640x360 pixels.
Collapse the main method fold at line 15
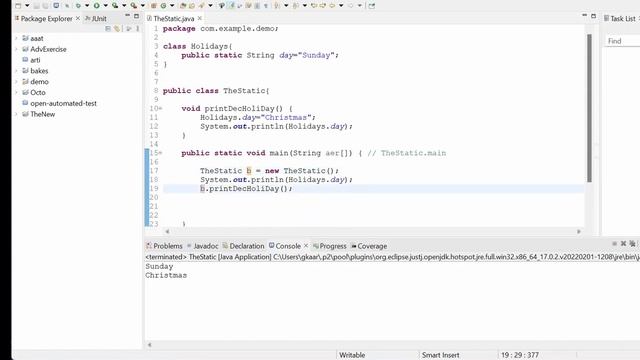click(160, 153)
